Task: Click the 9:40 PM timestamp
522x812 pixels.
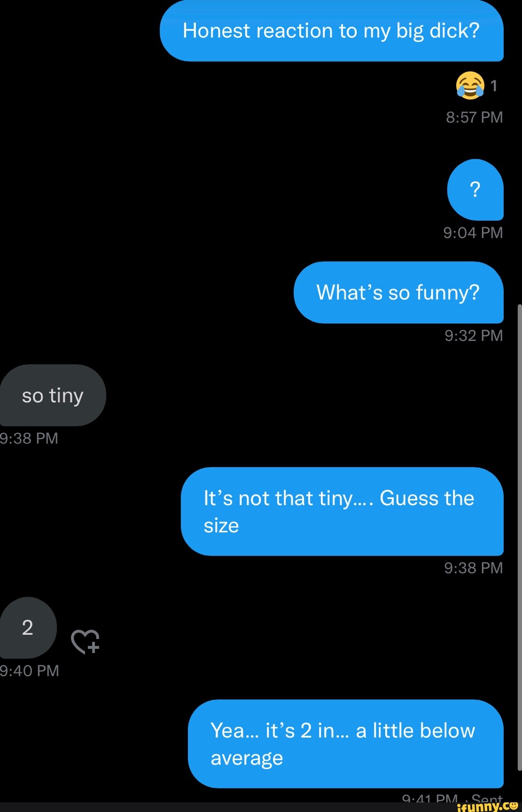Action: 29,670
